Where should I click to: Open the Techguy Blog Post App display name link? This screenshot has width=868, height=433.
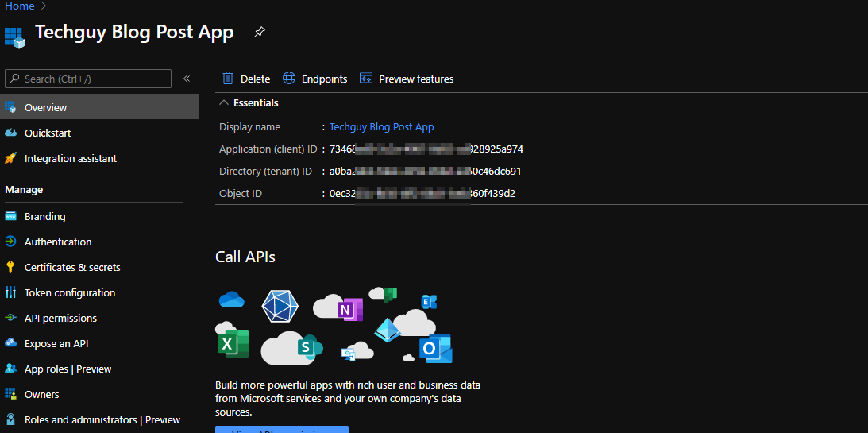pyautogui.click(x=381, y=127)
